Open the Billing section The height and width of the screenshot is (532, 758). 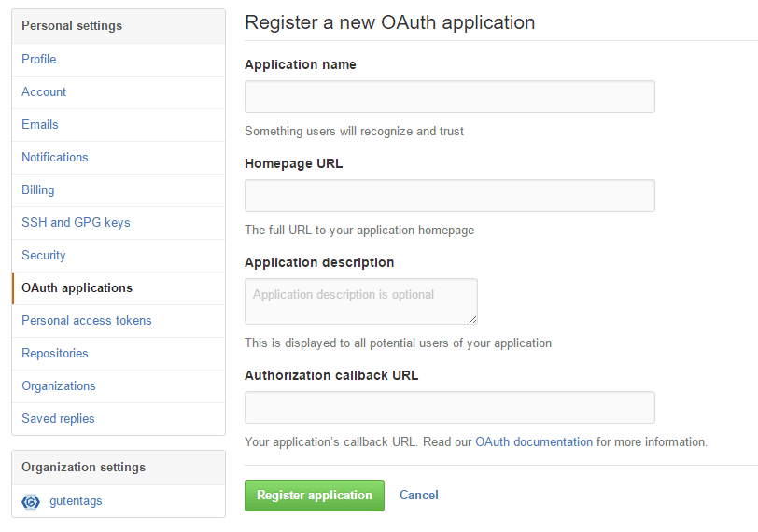pos(38,189)
